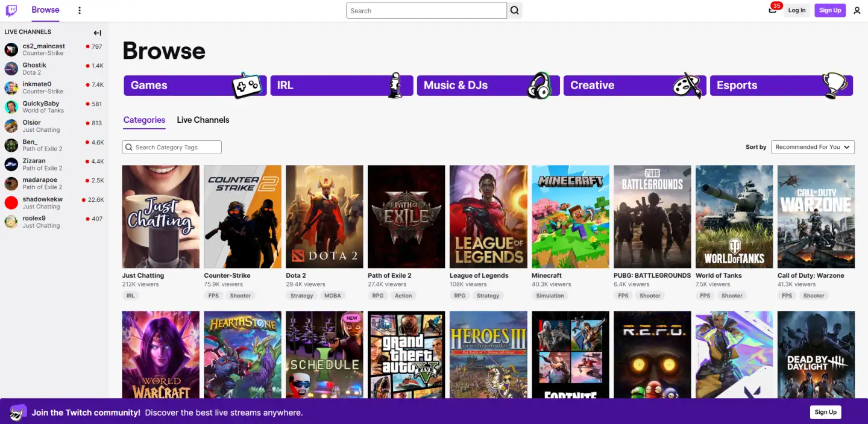The width and height of the screenshot is (868, 424).
Task: Open the Just Chatting cover art
Action: (x=161, y=217)
